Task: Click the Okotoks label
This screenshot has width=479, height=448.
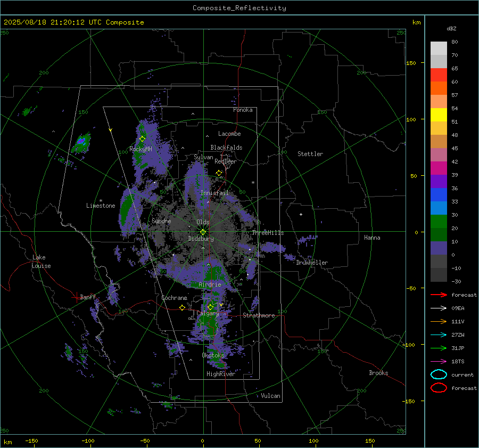Action: click(x=213, y=355)
